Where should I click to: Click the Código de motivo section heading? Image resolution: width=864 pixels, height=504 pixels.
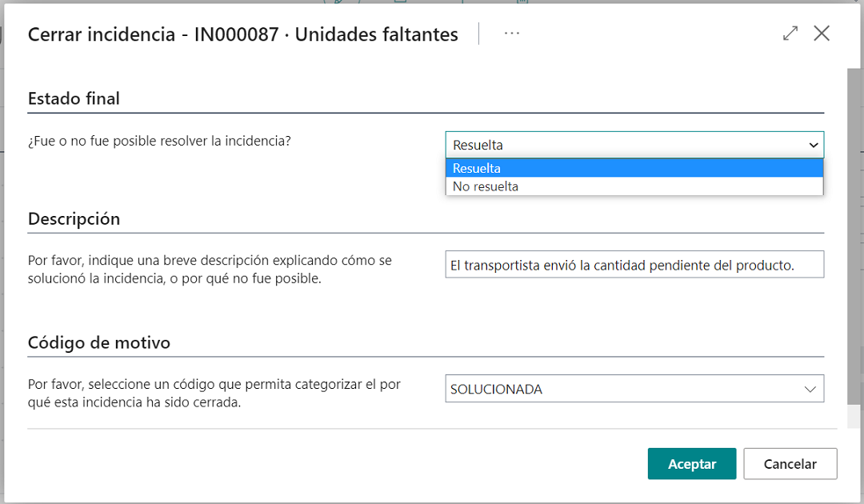[99, 343]
